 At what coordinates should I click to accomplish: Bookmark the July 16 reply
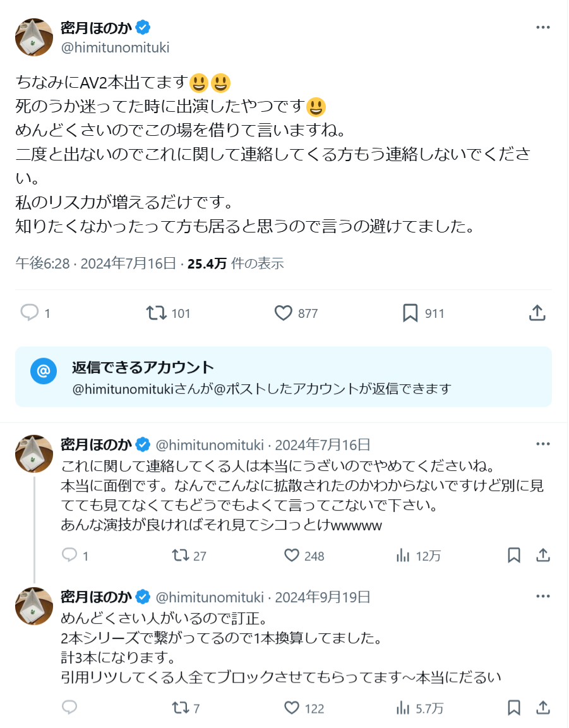[514, 555]
